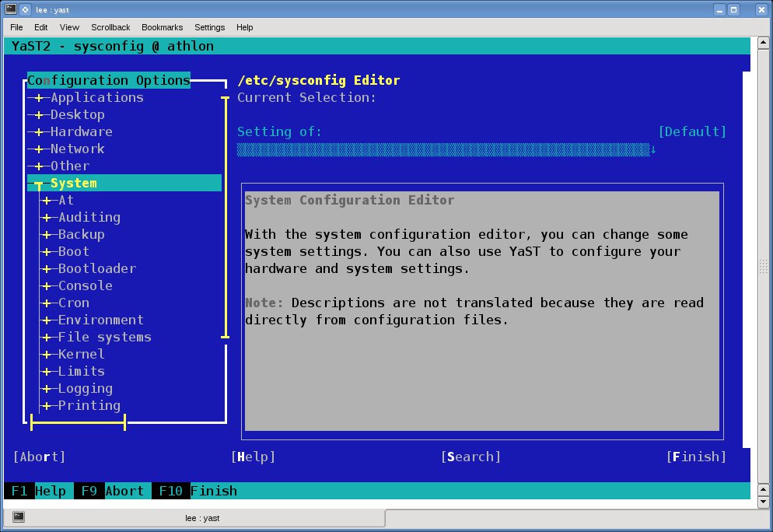This screenshot has width=773, height=532.
Task: Click the yellow vertical tree scrollbar
Action: tap(226, 218)
